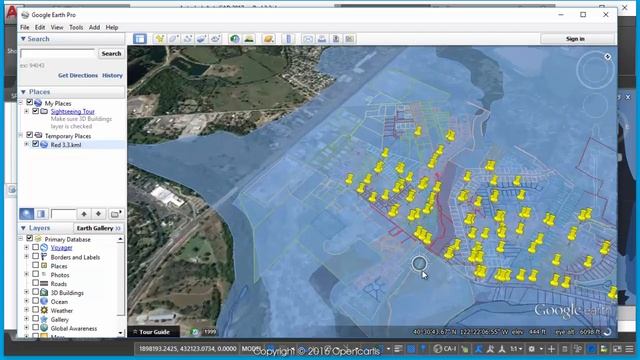Click the Email toolbar icon
Viewport: 640px width, 360px height.
tap(308, 39)
